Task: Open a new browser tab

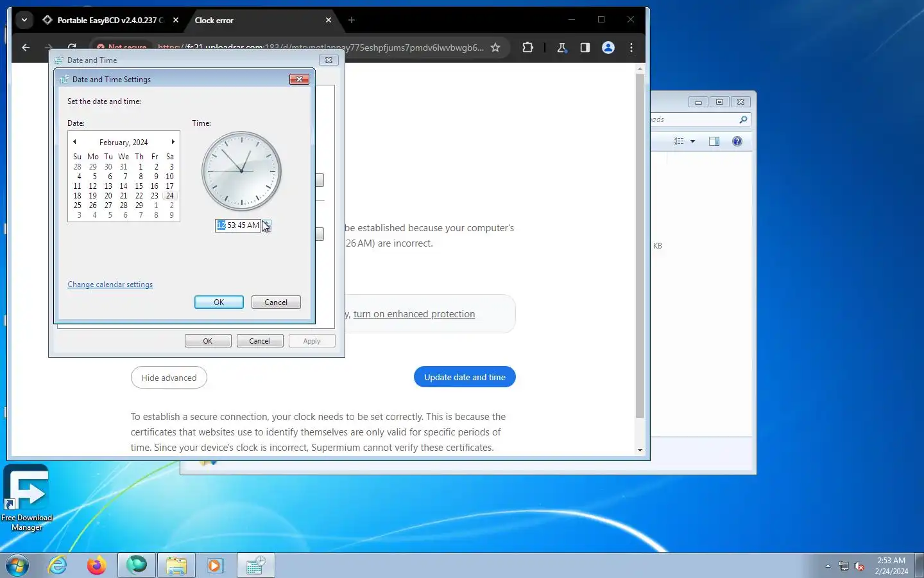Action: 351,21
